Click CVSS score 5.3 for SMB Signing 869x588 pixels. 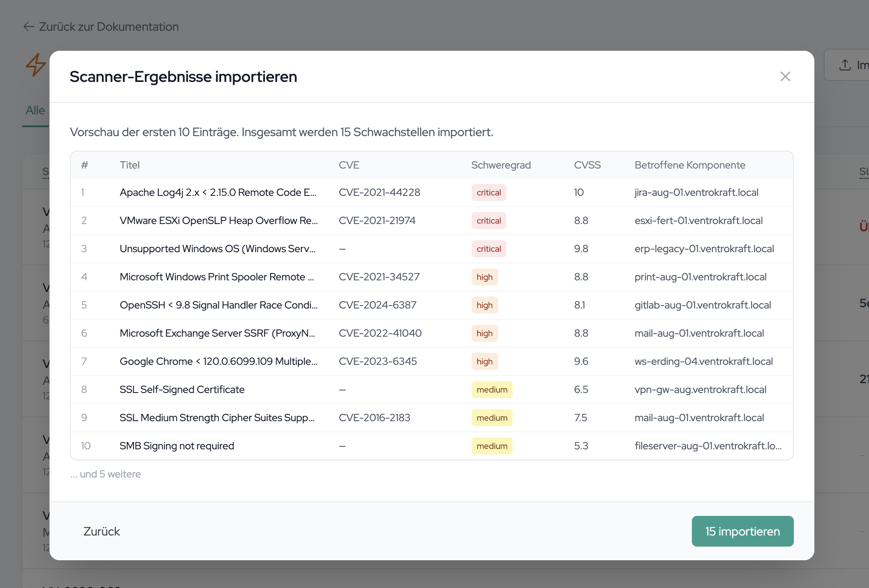581,446
